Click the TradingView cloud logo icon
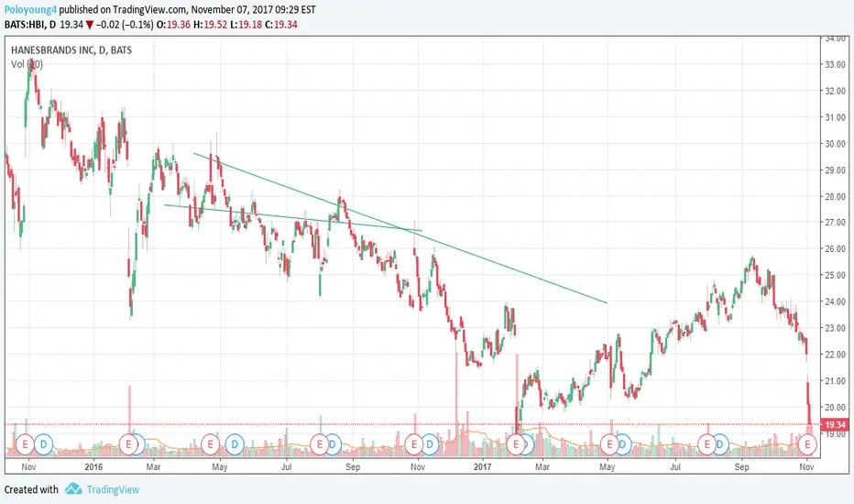Screen dimensions: 854x504 (x=73, y=488)
